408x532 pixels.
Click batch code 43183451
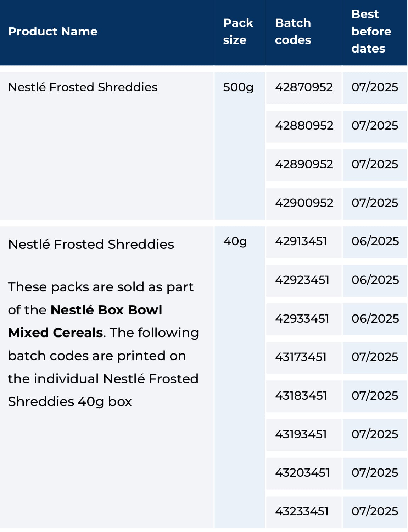pyautogui.click(x=301, y=396)
